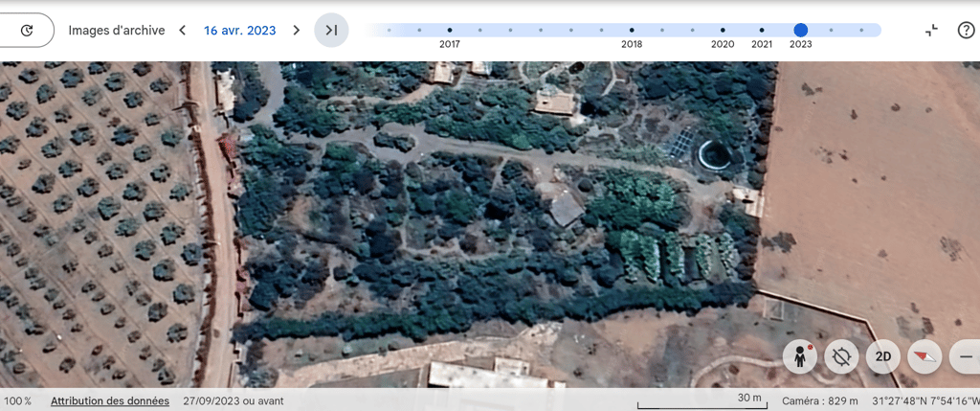This screenshot has height=411, width=980.
Task: Click the 'Caméra : 829 m' altitude readout
Action: tap(822, 400)
